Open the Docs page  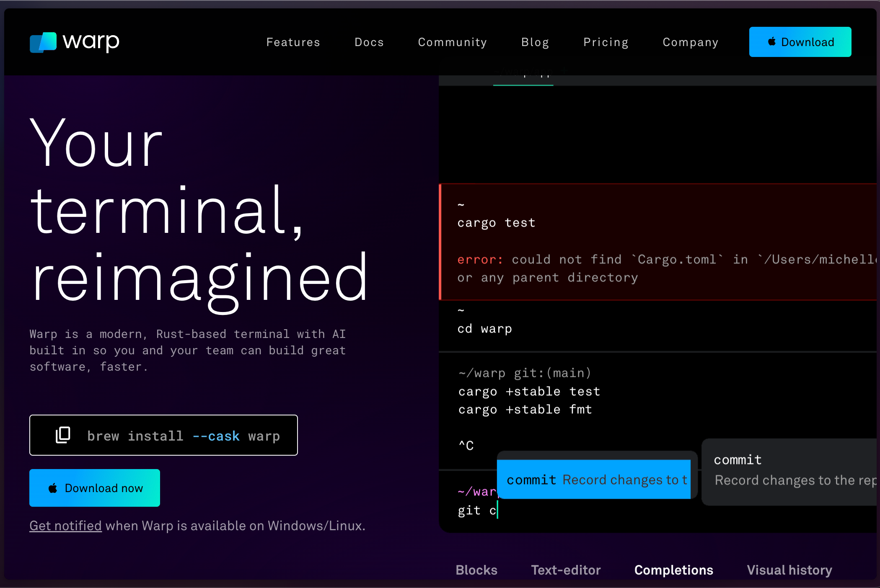pyautogui.click(x=369, y=42)
